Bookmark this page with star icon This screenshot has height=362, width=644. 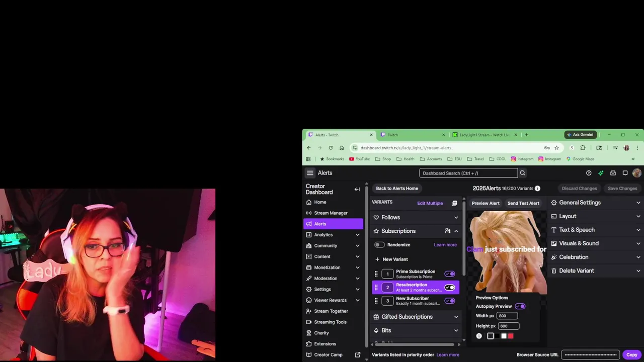coord(556,148)
